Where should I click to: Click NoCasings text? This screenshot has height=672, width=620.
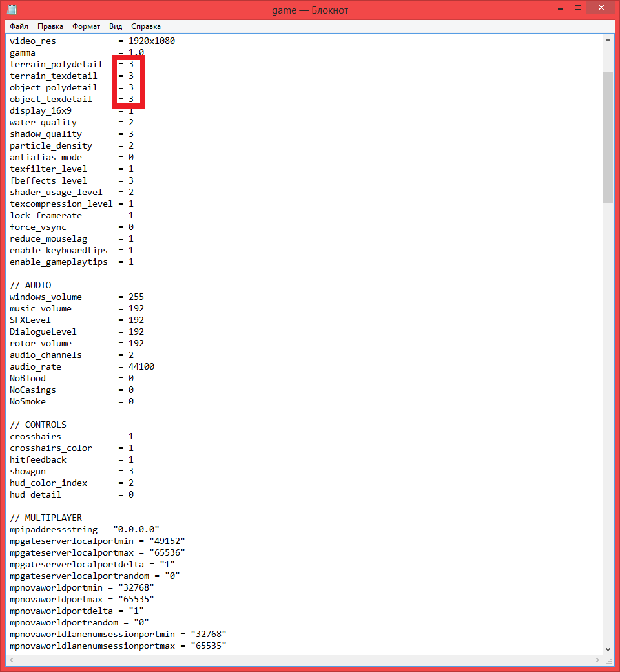[33, 390]
